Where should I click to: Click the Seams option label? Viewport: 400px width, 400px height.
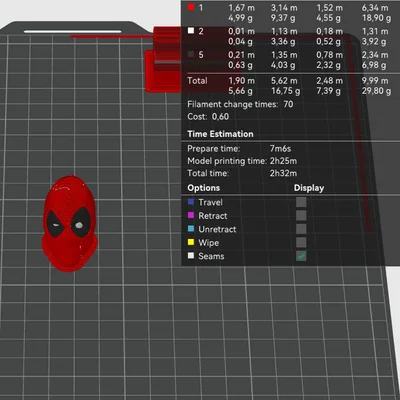(x=211, y=256)
